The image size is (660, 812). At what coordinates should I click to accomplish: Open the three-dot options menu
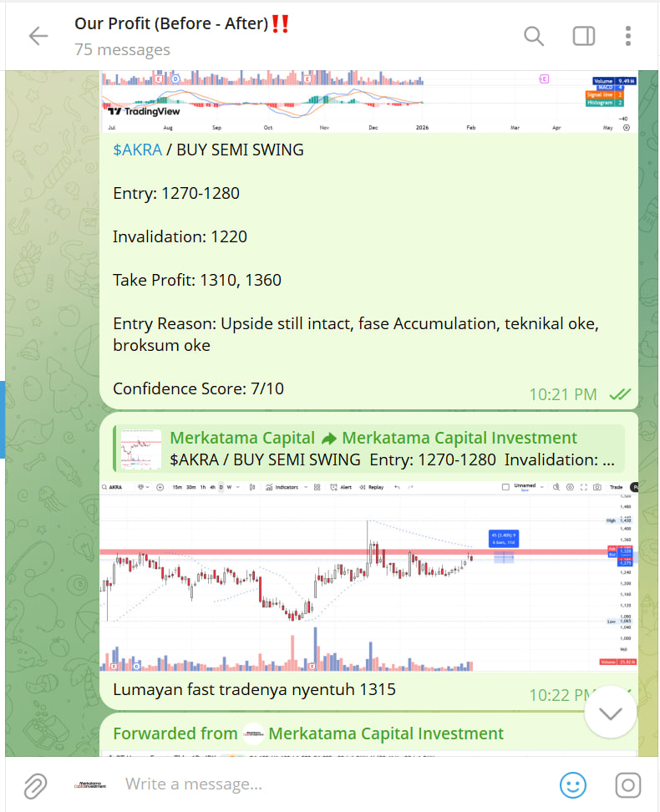click(628, 36)
